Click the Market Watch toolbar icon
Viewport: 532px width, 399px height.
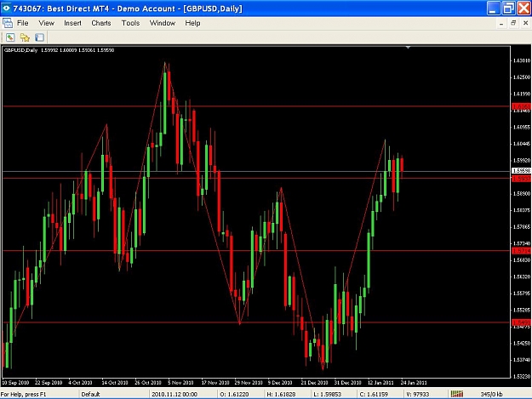point(10,37)
